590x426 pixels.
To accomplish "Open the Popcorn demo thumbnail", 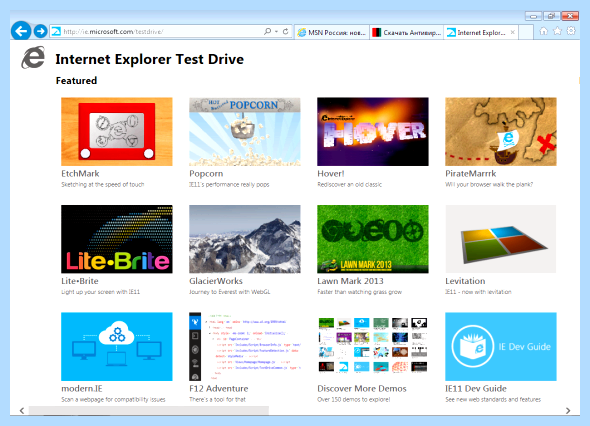I will pos(245,132).
